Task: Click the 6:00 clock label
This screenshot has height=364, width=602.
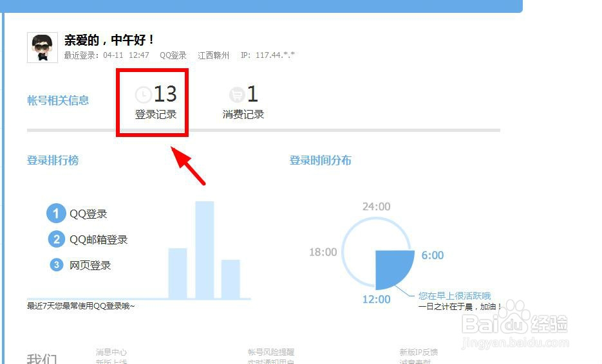Action: tap(432, 255)
